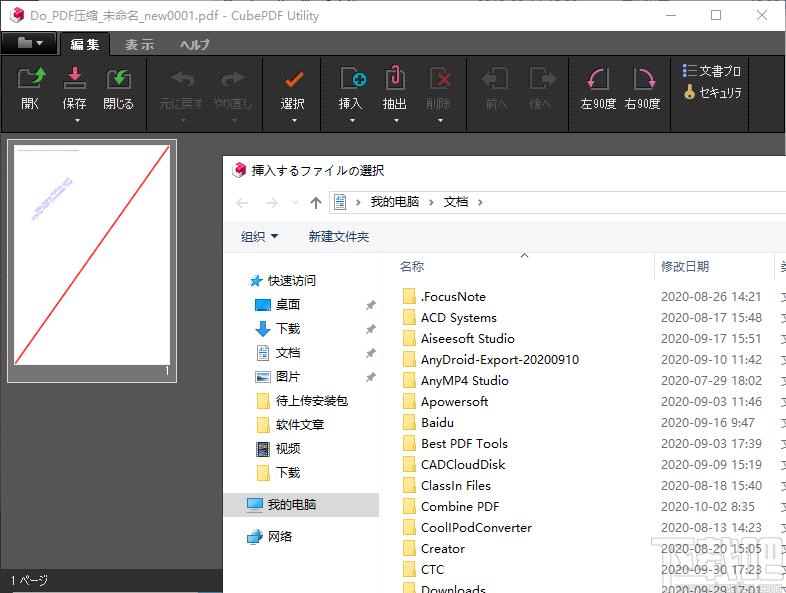Screen dimensions: 786x593
Task: Click 我的电脑 in address bar
Action: (x=395, y=202)
